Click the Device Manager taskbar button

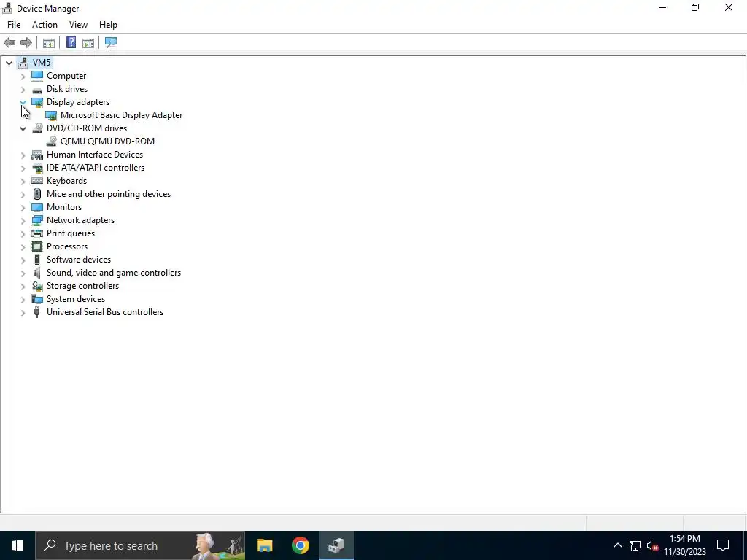click(x=336, y=545)
